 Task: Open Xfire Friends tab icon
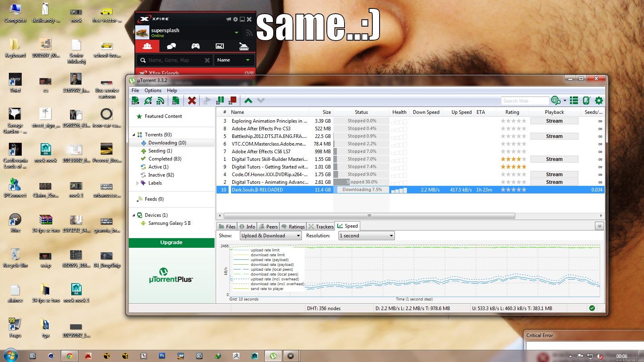coord(147,46)
